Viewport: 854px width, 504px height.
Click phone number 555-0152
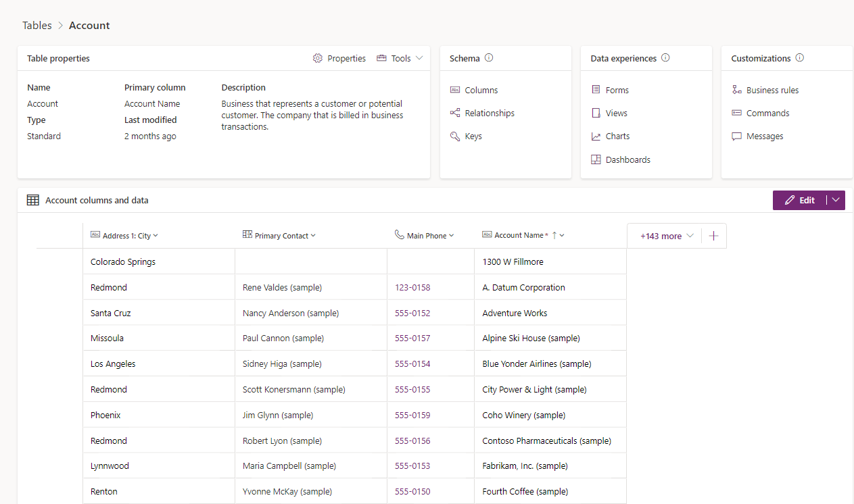412,313
